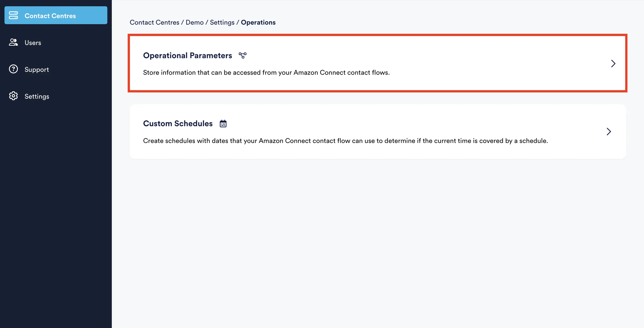Open the Custom Schedules card

[x=375, y=131]
